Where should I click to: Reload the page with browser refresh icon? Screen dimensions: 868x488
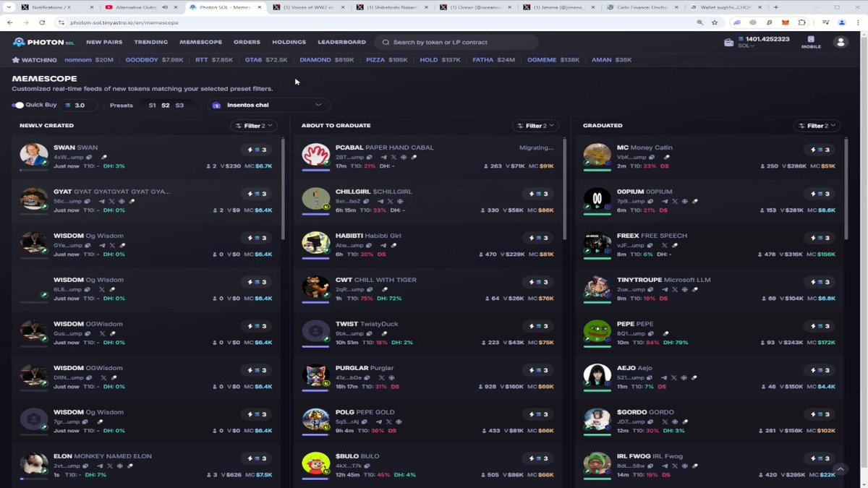(x=42, y=22)
